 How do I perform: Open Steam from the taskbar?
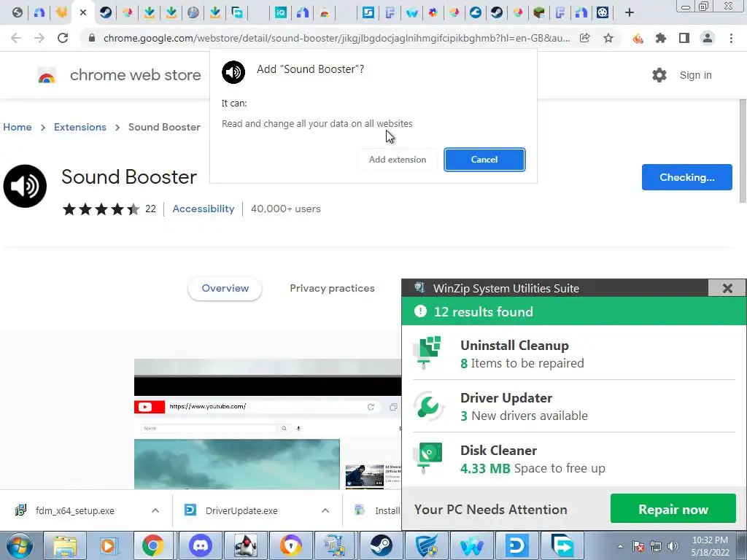381,545
